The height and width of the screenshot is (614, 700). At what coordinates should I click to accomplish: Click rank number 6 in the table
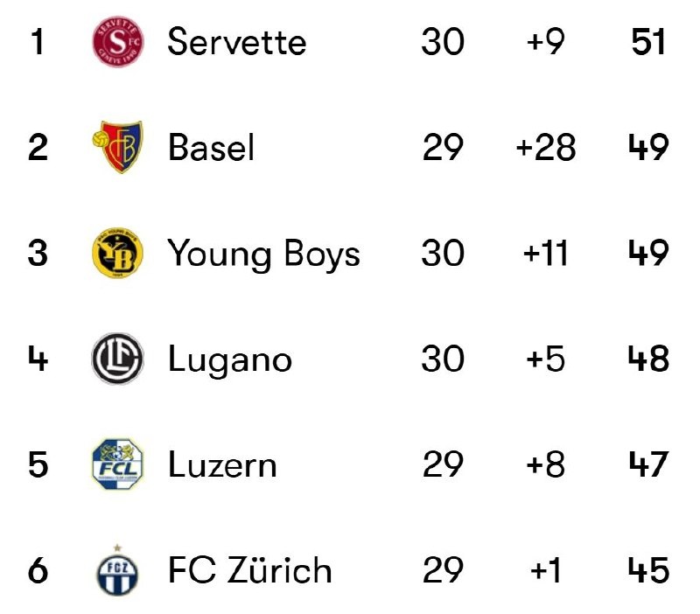click(37, 571)
